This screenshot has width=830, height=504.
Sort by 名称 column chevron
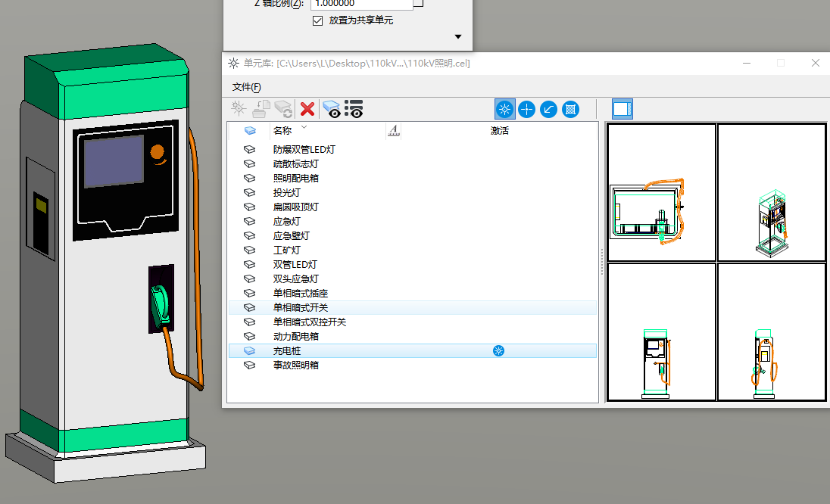tap(304, 127)
